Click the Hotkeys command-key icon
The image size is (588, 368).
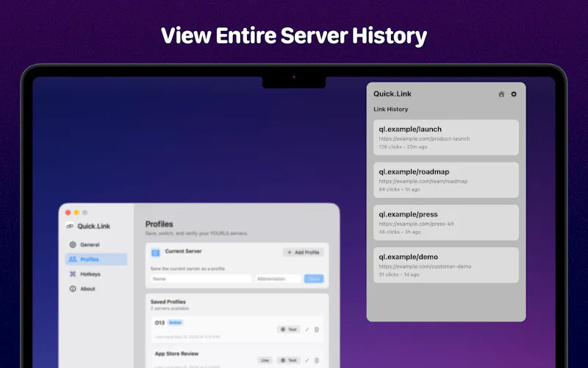pyautogui.click(x=73, y=274)
